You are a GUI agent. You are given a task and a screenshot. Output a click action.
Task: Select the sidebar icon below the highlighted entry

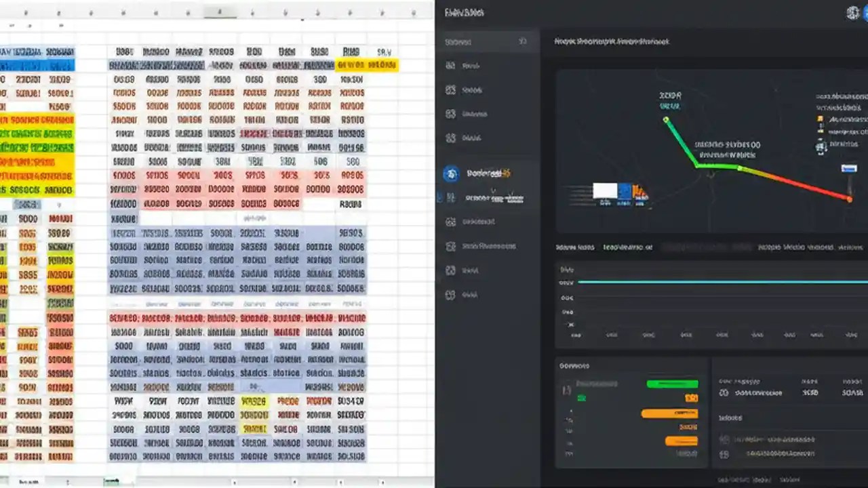click(x=450, y=198)
